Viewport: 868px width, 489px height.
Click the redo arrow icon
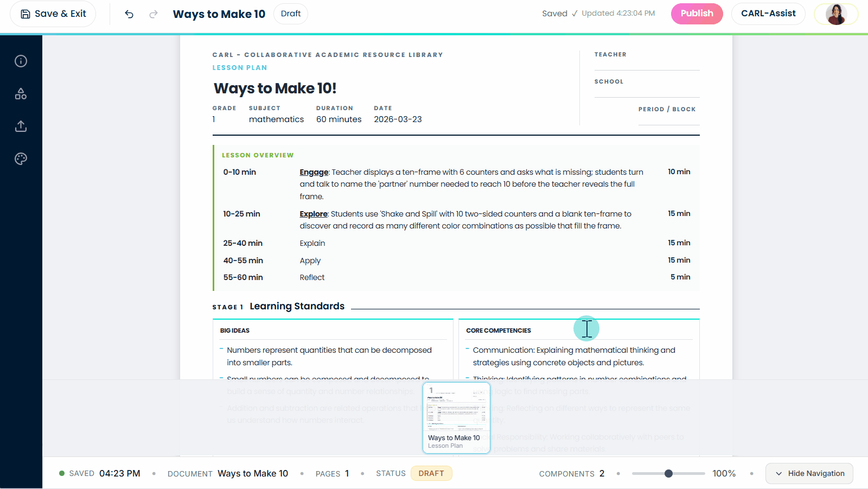[154, 14]
